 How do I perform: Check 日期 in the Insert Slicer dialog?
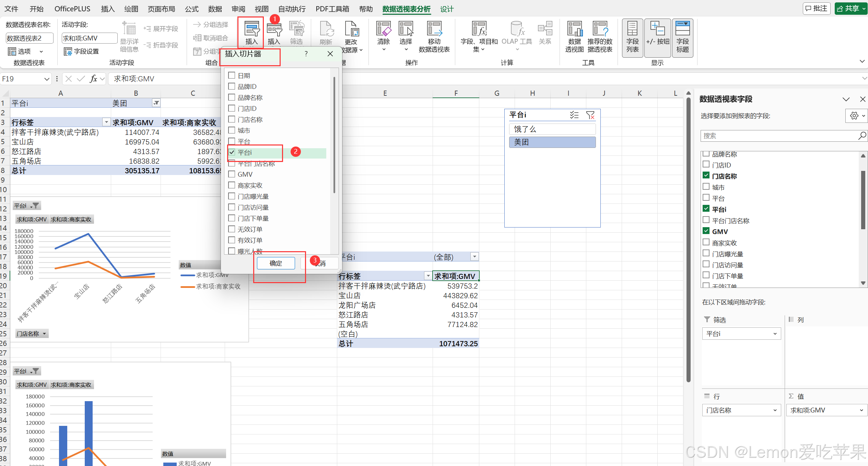point(232,75)
